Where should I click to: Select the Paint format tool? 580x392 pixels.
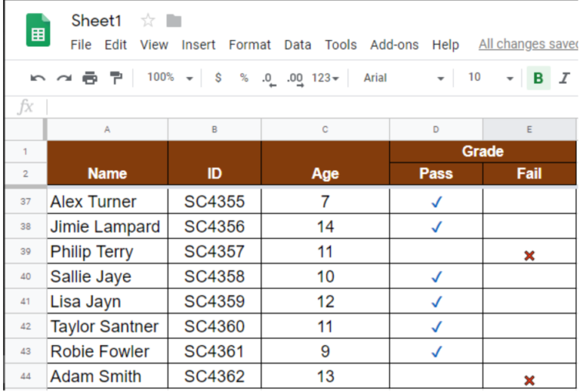tap(116, 78)
